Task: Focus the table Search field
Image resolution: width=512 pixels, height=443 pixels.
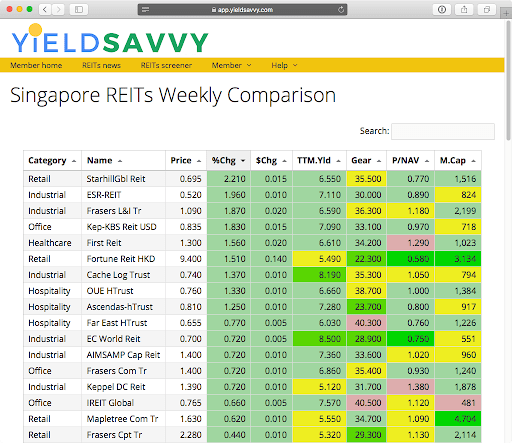Action: [x=443, y=131]
